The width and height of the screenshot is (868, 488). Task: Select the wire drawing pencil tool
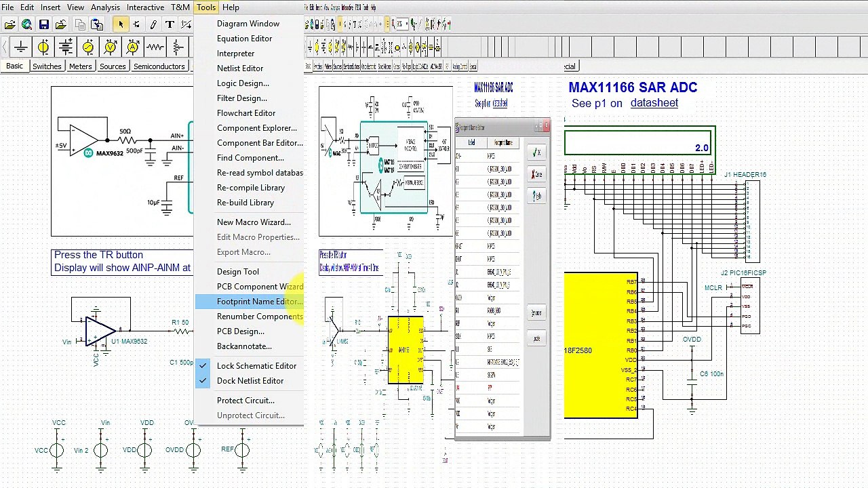click(x=153, y=24)
